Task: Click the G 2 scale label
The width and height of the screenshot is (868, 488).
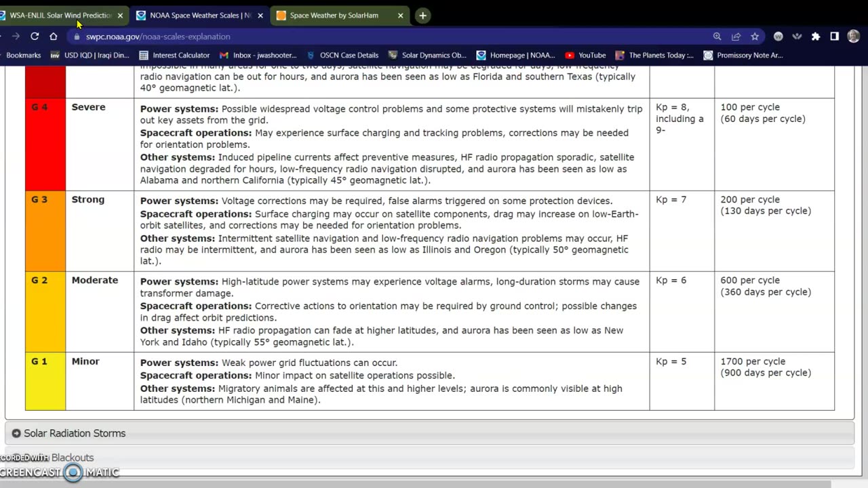Action: coord(39,280)
